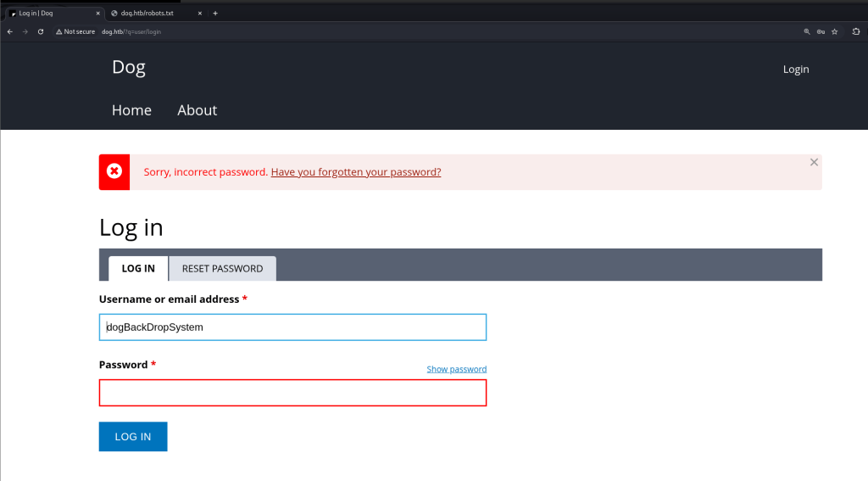Viewport: 868px width, 481px height.
Task: Close the dog.htb/robots.txt tab
Action: coord(200,13)
